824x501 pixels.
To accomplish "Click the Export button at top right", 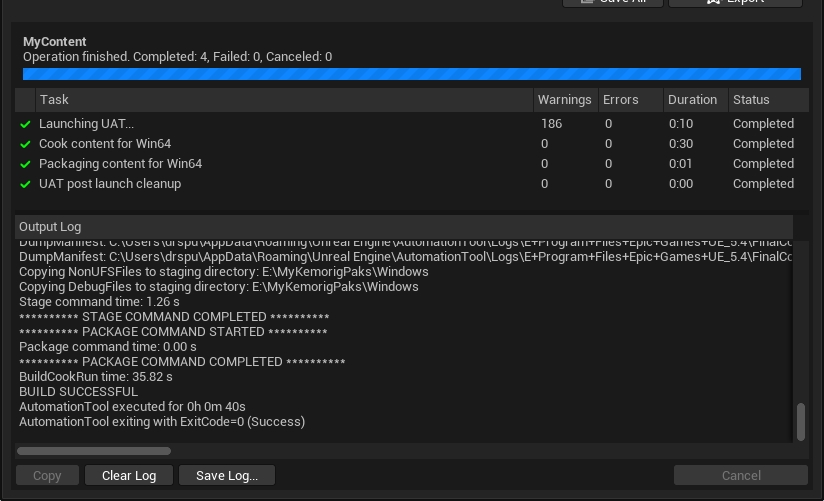I will tap(735, 3).
